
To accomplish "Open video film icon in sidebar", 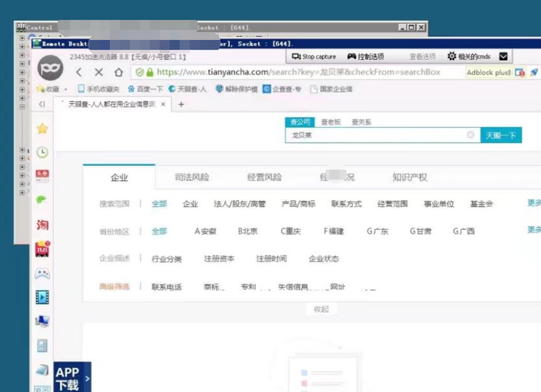I will click(42, 297).
